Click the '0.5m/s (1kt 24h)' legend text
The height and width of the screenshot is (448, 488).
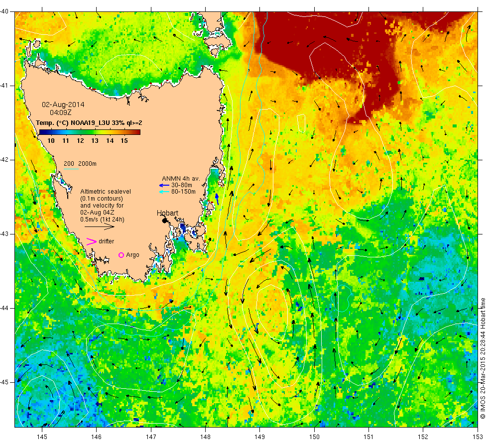point(102,220)
